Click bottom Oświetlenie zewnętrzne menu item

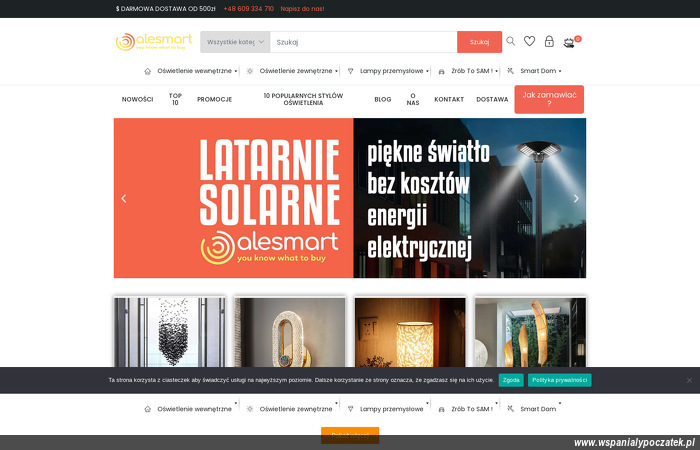point(296,409)
